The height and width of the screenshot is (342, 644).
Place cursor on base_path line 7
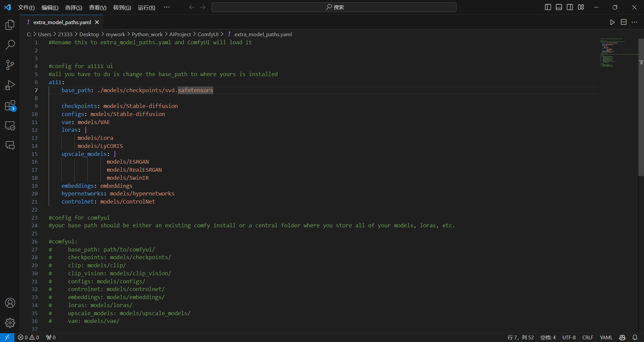[137, 90]
